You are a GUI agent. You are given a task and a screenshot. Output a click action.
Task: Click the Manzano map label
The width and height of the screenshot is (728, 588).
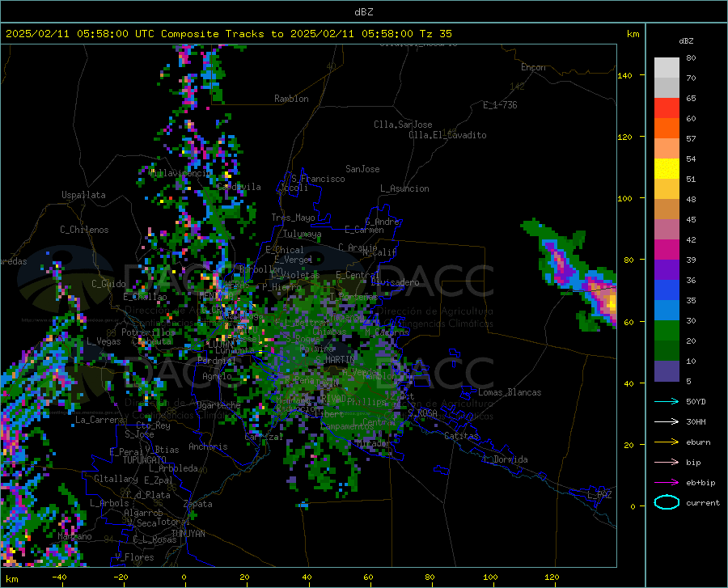pos(74,536)
